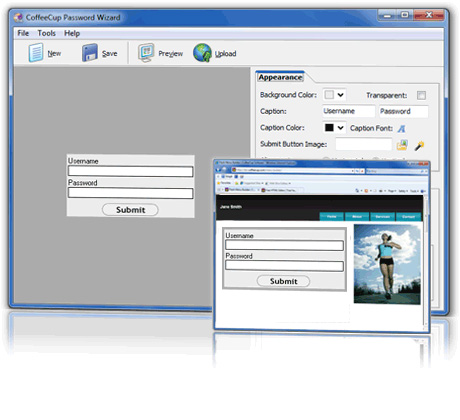Open the File menu
This screenshot has width=460, height=420.
click(x=23, y=33)
